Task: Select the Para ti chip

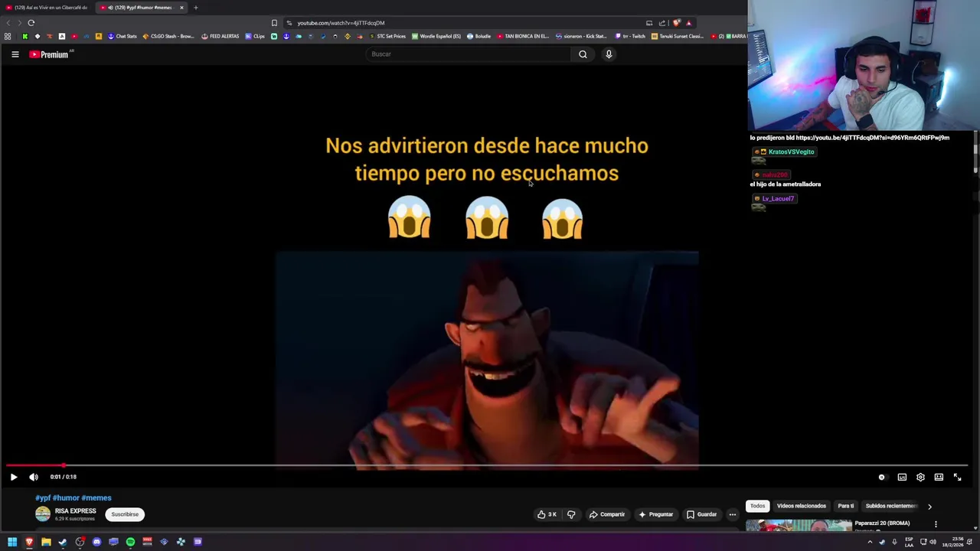Action: click(845, 506)
